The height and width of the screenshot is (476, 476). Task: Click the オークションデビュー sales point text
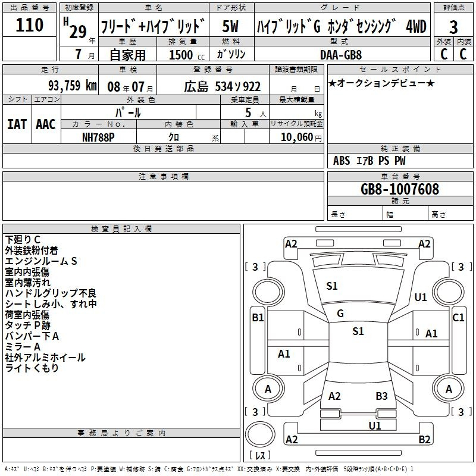point(381,83)
